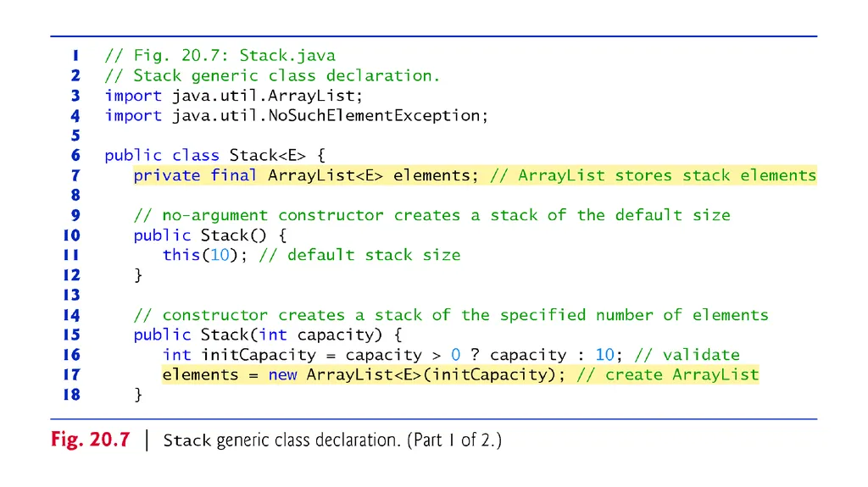This screenshot has width=868, height=487.
Task: Click the comment about no-argument constructor
Action: pyautogui.click(x=431, y=215)
